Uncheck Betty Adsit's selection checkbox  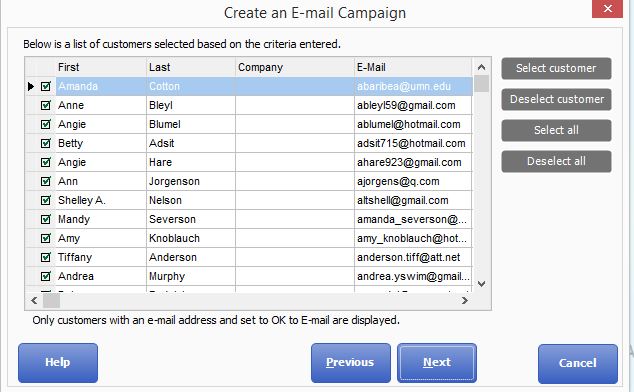click(46, 143)
